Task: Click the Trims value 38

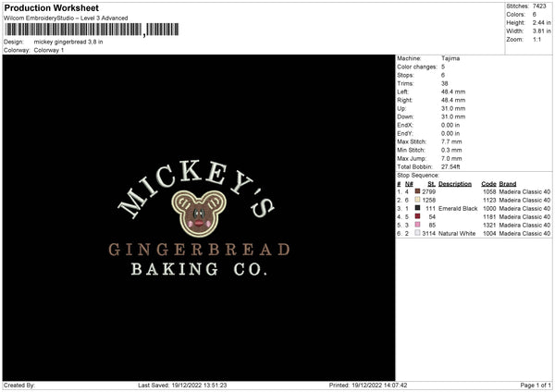Action: click(x=445, y=83)
